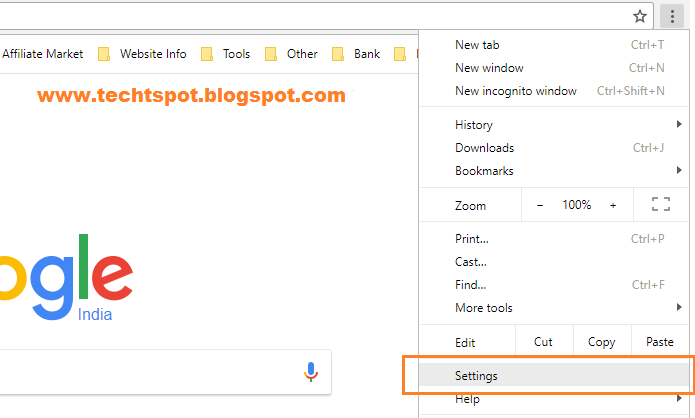Open Settings from the menu
This screenshot has width=695, height=418.
point(554,375)
